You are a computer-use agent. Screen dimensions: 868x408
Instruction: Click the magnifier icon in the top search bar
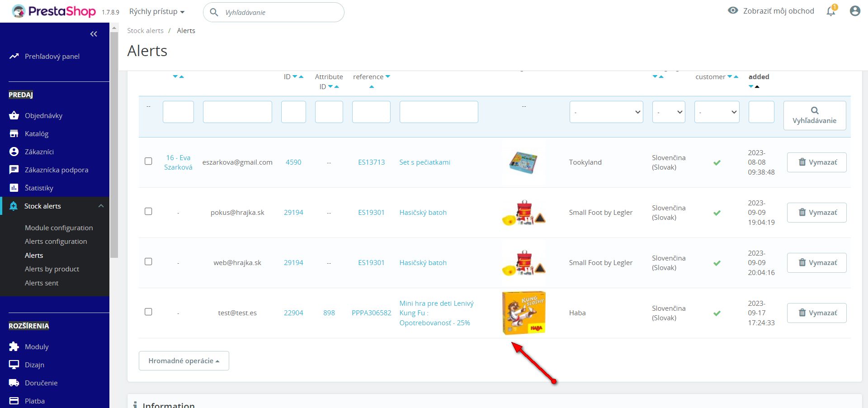coord(214,12)
